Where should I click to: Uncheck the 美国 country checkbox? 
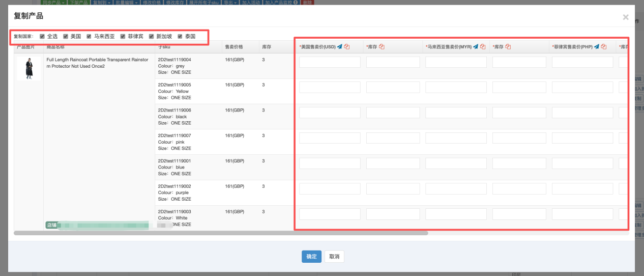pos(66,37)
